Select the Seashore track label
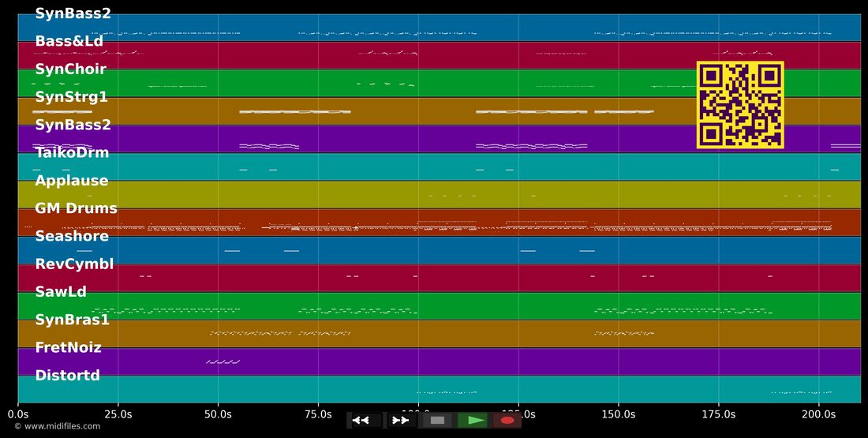The width and height of the screenshot is (868, 438). pyautogui.click(x=72, y=237)
